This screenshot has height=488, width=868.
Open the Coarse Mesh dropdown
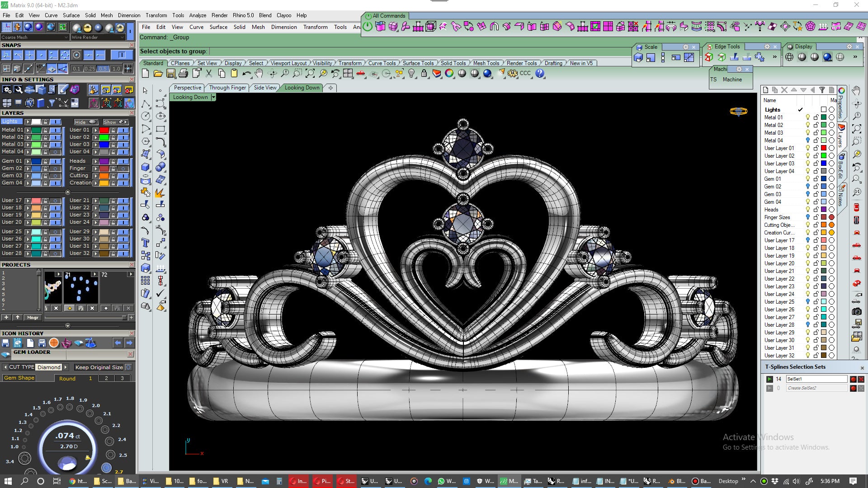click(35, 38)
